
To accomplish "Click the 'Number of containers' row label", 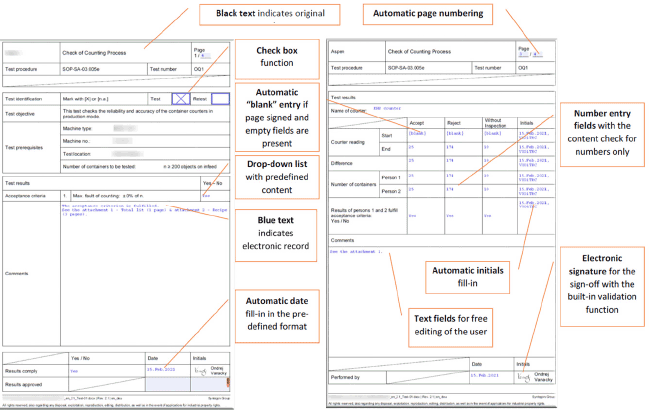I will 354,184.
